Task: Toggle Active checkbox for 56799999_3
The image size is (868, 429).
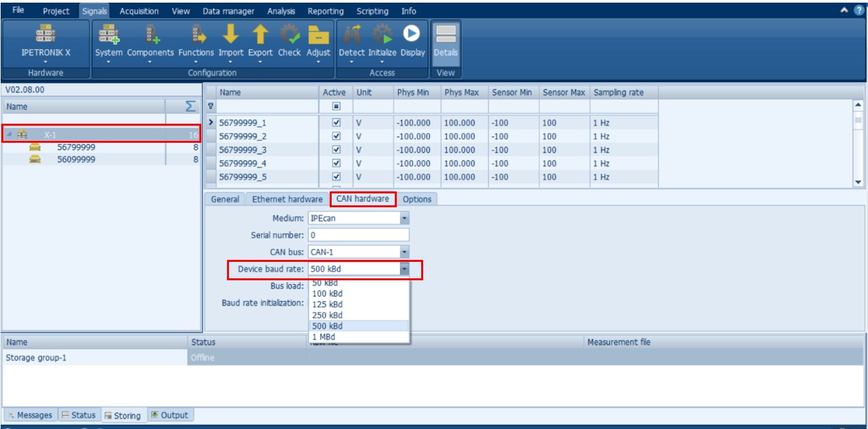Action: tap(337, 150)
